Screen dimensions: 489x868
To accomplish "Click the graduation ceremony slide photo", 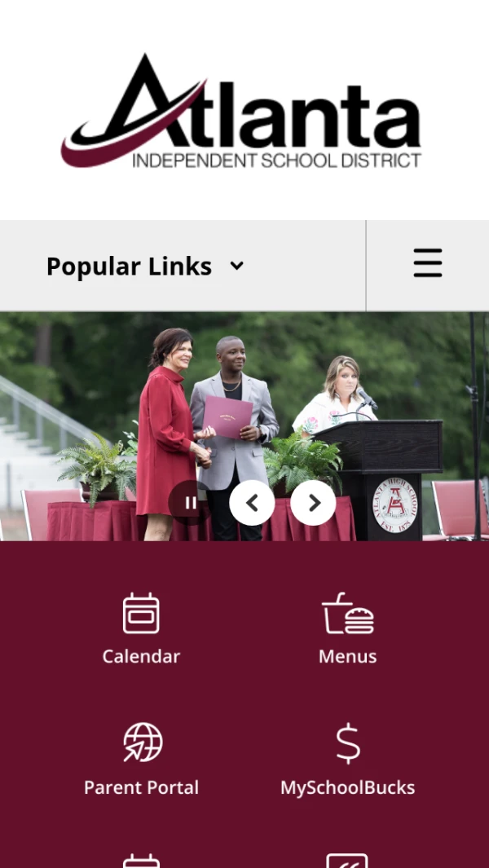I will 244,427.
